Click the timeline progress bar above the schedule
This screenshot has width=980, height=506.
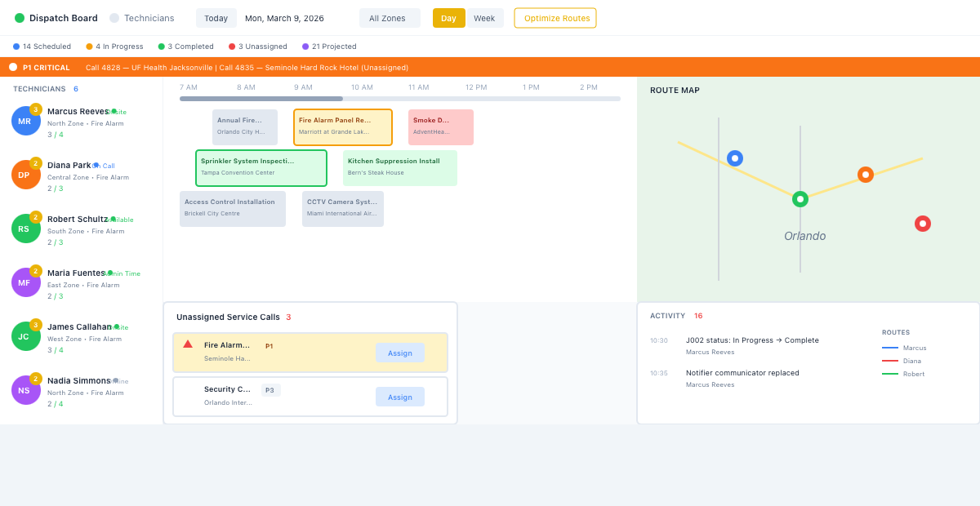coord(399,98)
